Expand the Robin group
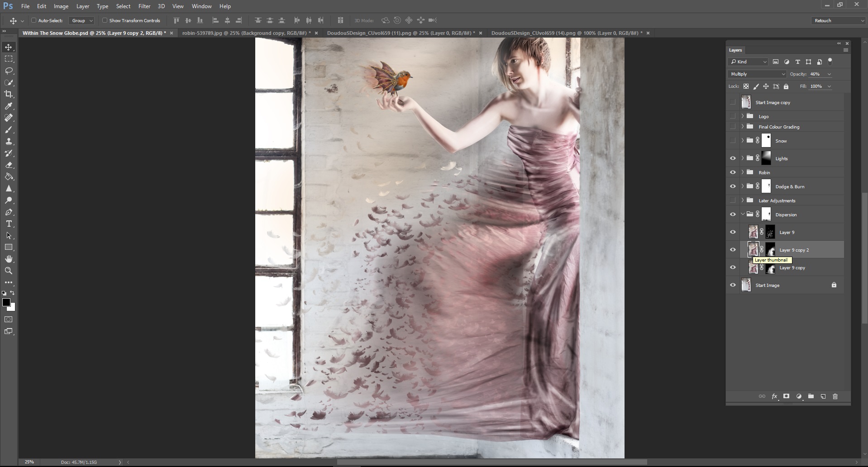Image resolution: width=868 pixels, height=467 pixels. (742, 172)
